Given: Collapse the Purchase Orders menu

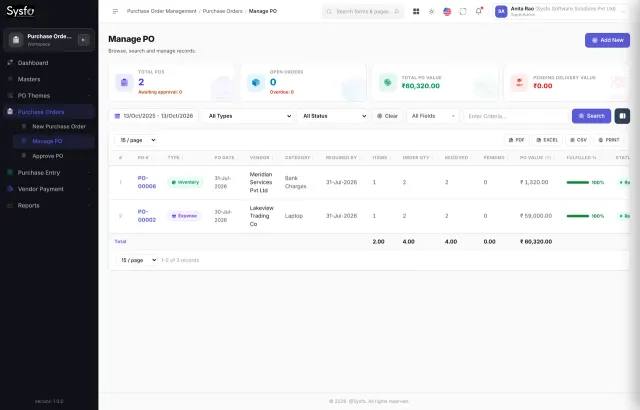Looking at the screenshot, I should click(x=49, y=112).
